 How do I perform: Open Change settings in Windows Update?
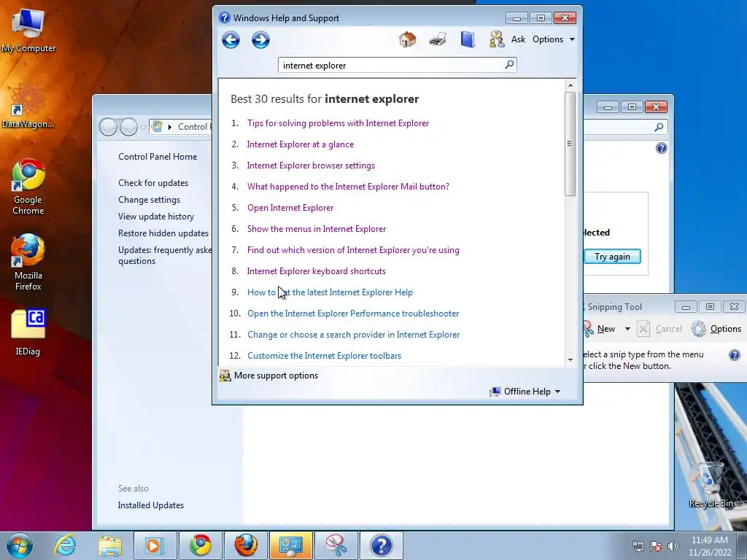pos(149,200)
